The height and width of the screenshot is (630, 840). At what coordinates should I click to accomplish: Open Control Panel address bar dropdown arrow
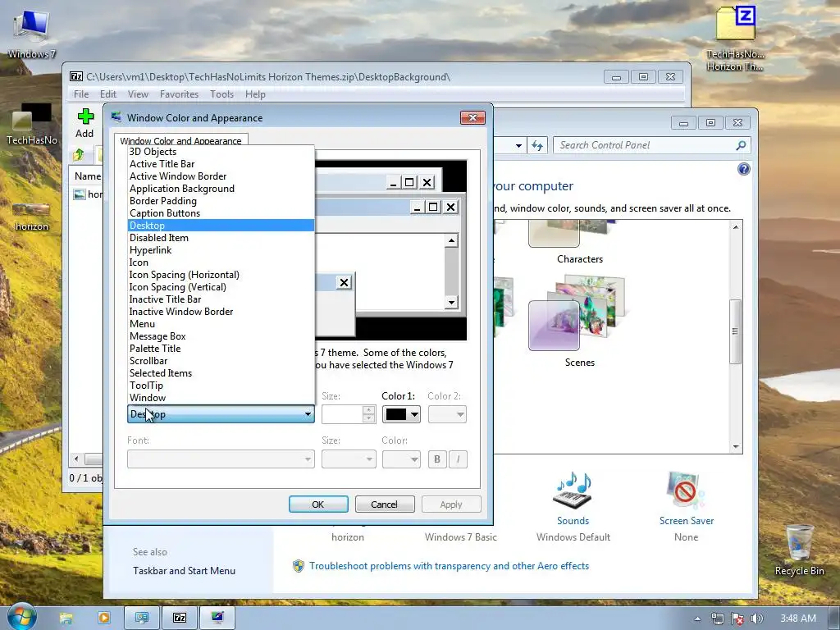518,145
